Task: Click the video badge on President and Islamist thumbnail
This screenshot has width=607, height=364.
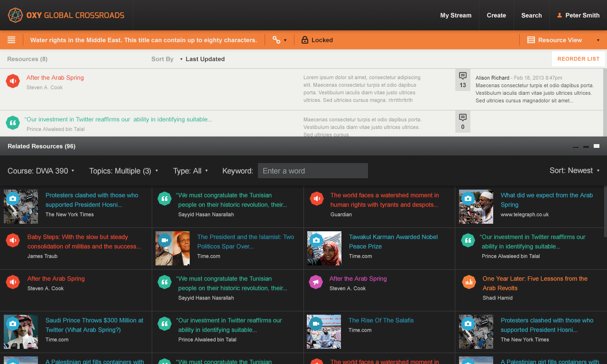Action: pos(165,240)
